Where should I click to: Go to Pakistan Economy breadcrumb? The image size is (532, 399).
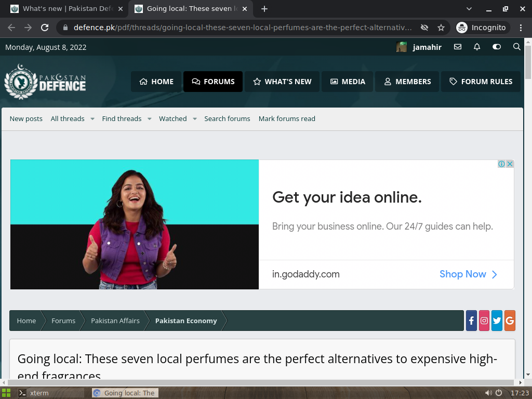[186, 321]
